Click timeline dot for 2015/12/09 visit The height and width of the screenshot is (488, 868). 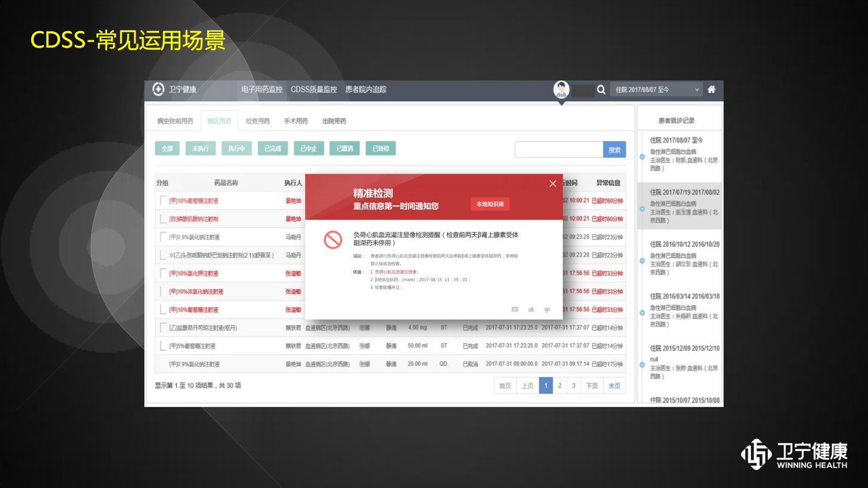click(x=642, y=365)
